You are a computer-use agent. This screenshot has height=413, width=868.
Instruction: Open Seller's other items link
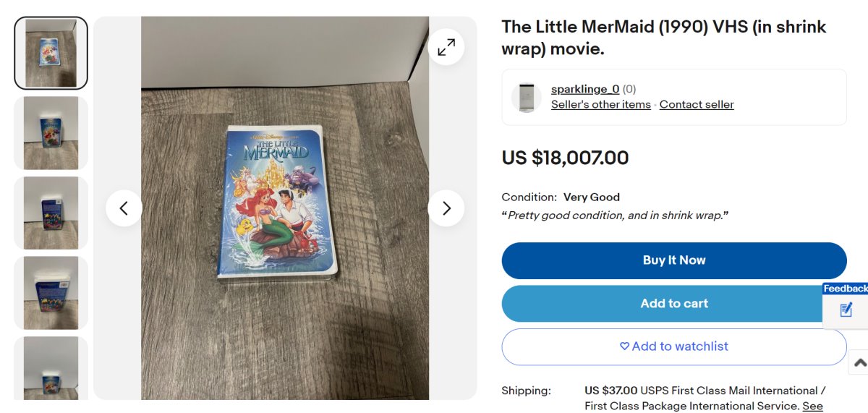(600, 105)
